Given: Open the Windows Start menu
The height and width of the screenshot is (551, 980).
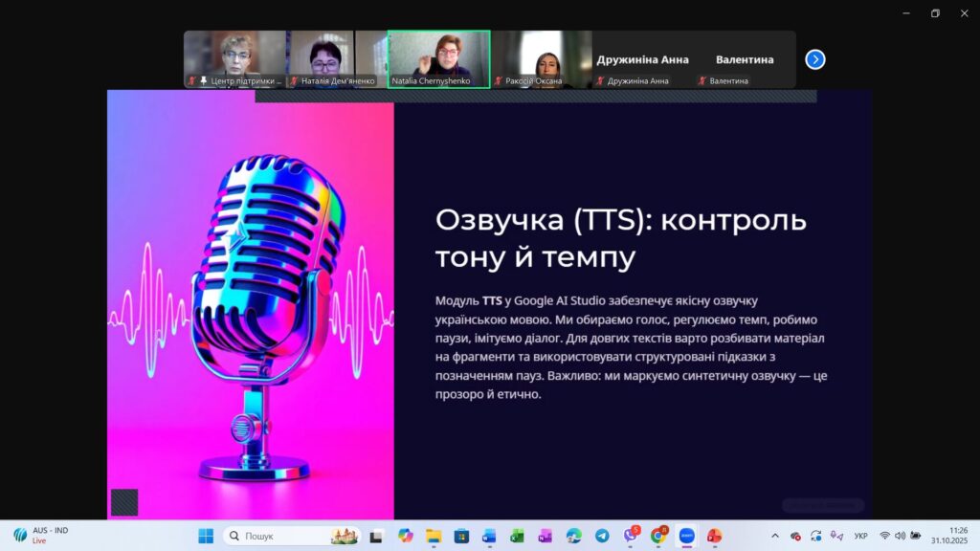Looking at the screenshot, I should pyautogui.click(x=206, y=536).
